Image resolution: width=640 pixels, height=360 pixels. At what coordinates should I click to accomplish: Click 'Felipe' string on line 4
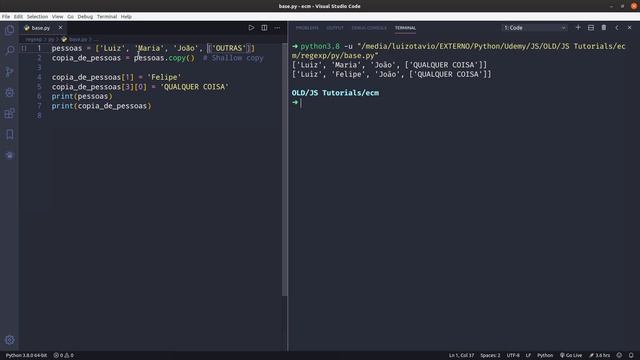point(164,77)
